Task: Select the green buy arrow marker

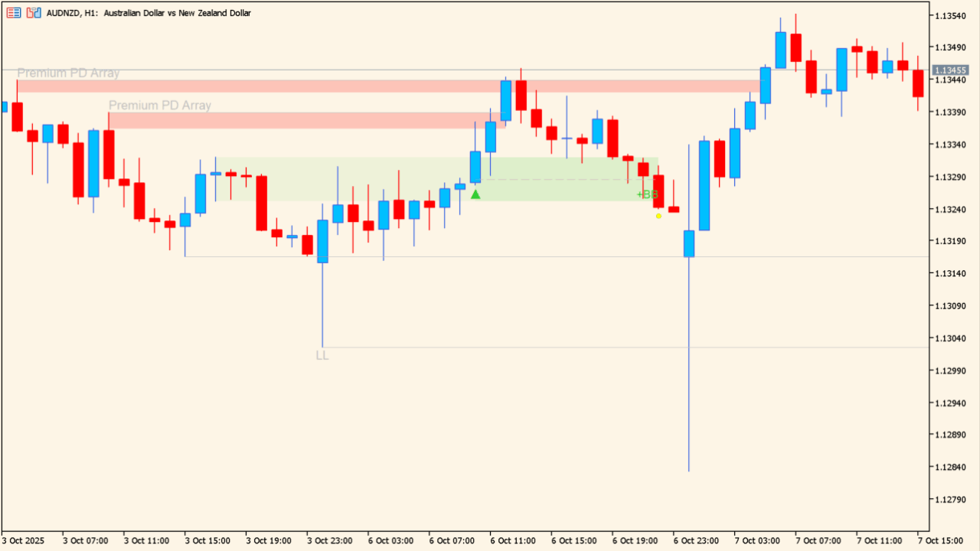Action: click(x=475, y=194)
